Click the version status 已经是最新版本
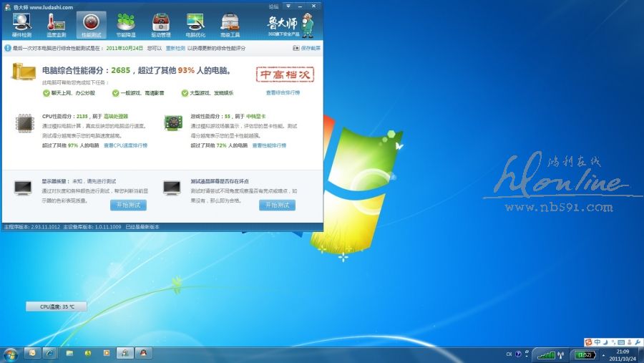This screenshot has width=644, height=363. (142, 227)
